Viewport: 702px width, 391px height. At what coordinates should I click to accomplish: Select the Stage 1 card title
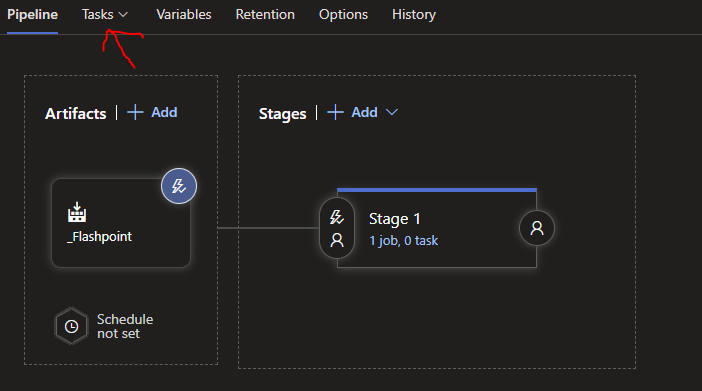pyautogui.click(x=394, y=219)
